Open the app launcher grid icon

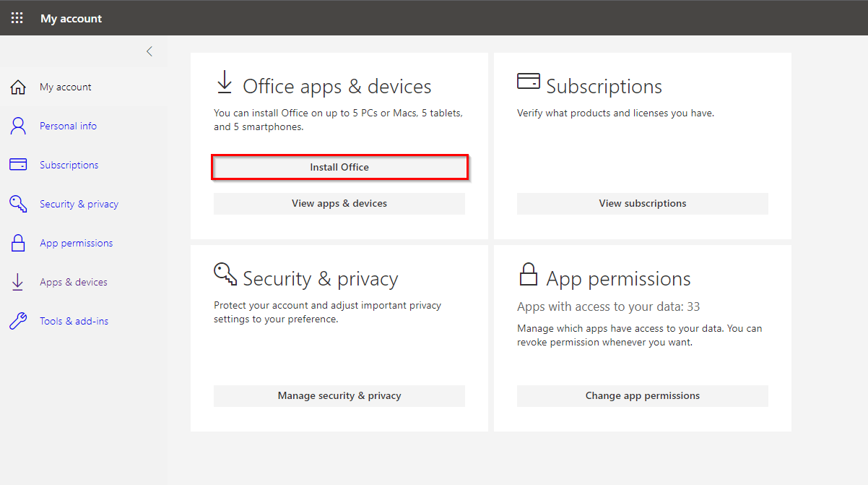[x=17, y=17]
